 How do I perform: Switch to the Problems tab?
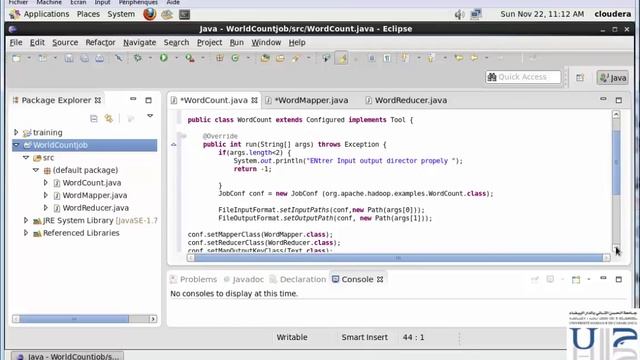(x=194, y=279)
